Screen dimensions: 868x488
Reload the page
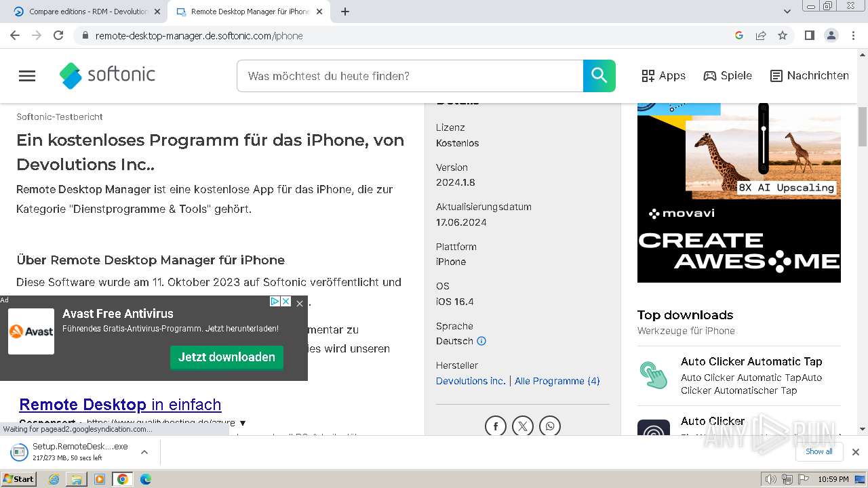pyautogui.click(x=58, y=35)
